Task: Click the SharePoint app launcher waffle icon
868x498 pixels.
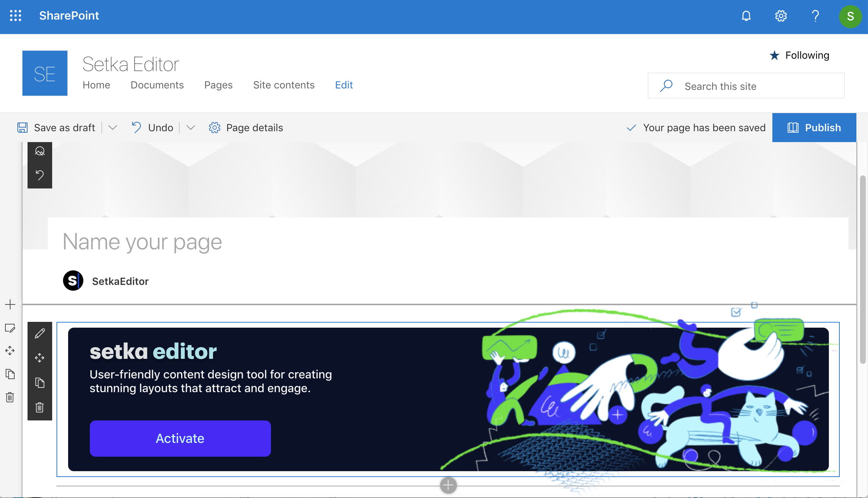Action: click(x=16, y=16)
